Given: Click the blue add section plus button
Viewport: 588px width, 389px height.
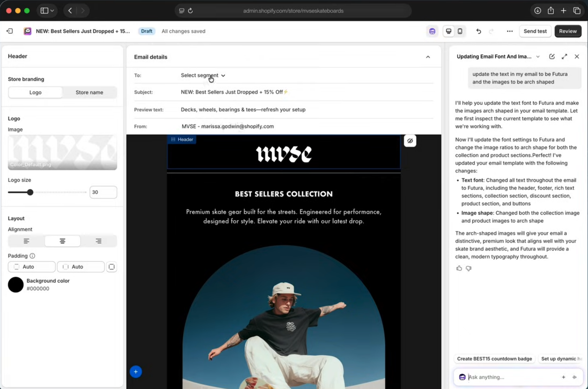Looking at the screenshot, I should pyautogui.click(x=136, y=372).
